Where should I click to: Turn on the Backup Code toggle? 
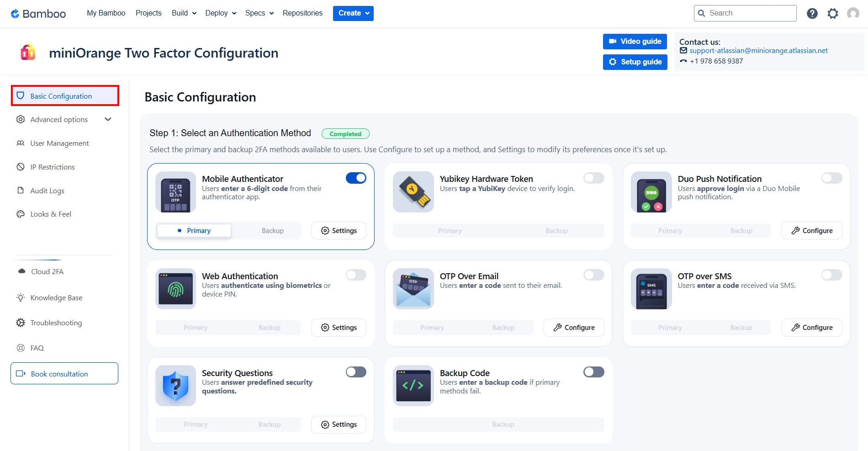tap(593, 372)
